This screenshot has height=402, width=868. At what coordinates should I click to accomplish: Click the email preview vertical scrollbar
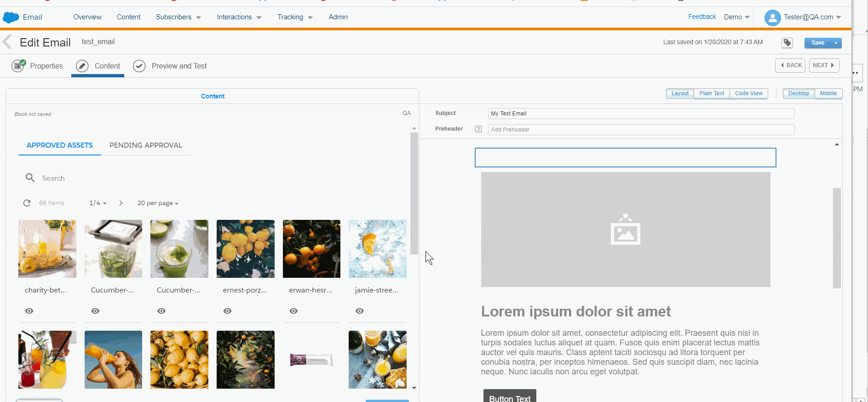837,238
